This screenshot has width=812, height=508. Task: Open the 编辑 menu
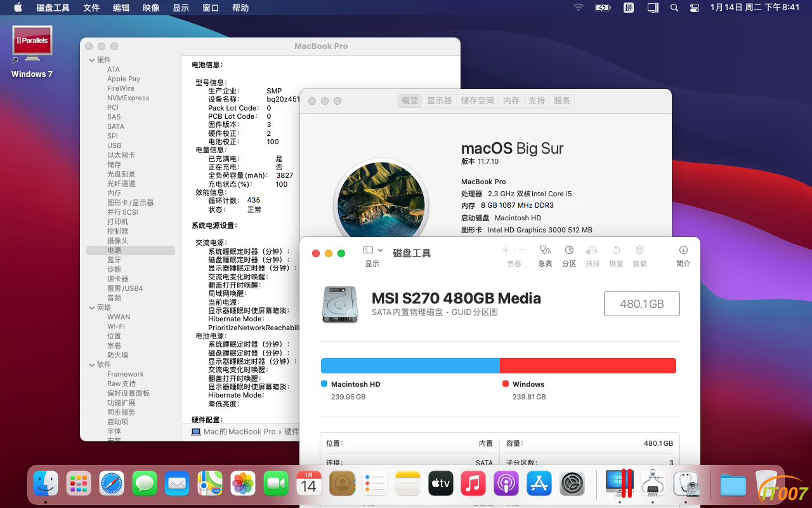(121, 8)
